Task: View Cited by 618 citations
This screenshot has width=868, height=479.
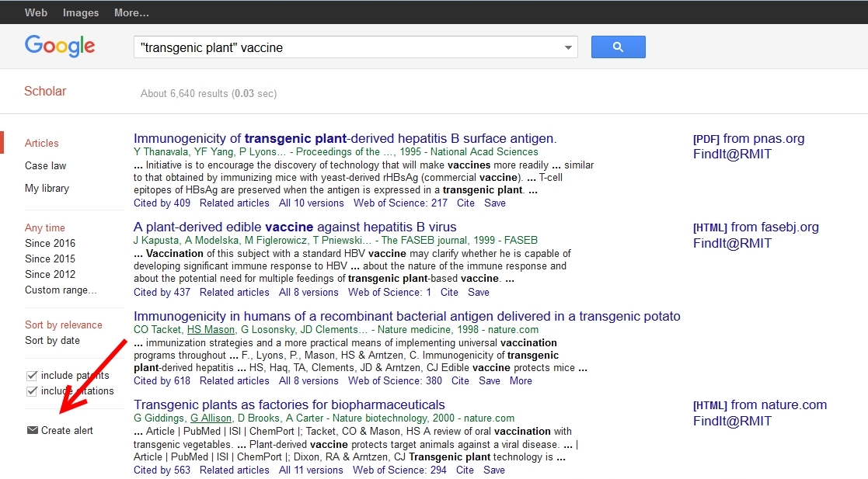Action: 162,380
